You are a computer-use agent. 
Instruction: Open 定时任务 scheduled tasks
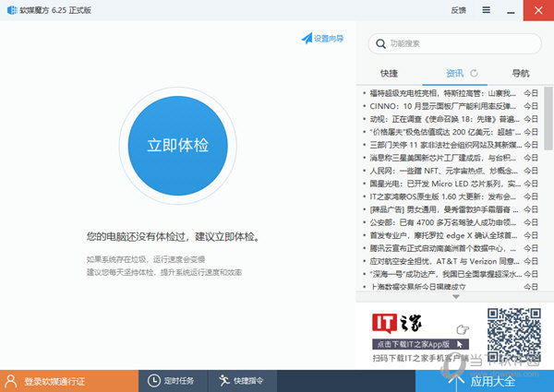point(173,381)
